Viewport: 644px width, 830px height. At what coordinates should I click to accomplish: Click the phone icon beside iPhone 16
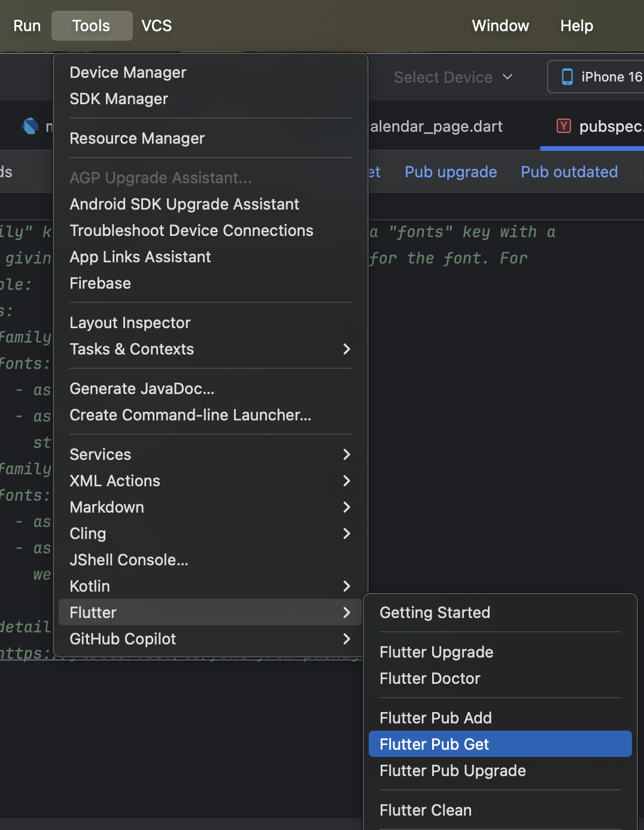[567, 77]
